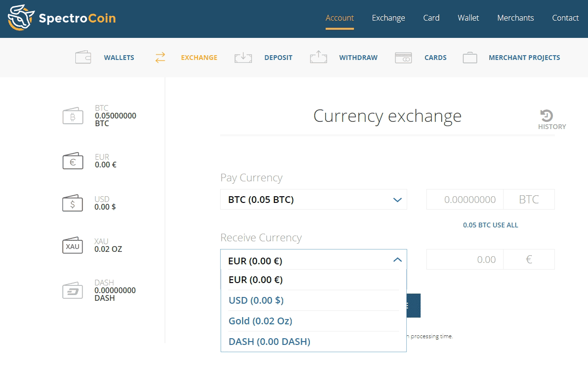The height and width of the screenshot is (367, 588).
Task: Click the Currency exchange heading
Action: pyautogui.click(x=388, y=116)
